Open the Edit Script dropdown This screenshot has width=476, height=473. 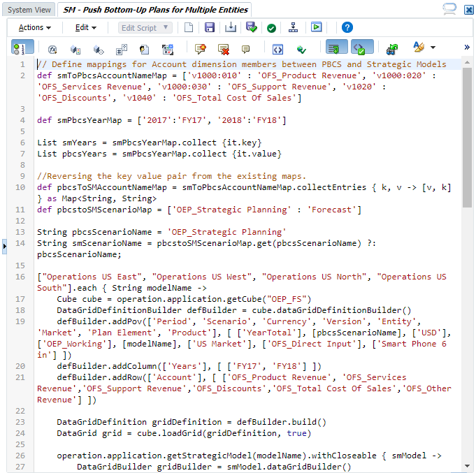click(x=145, y=28)
